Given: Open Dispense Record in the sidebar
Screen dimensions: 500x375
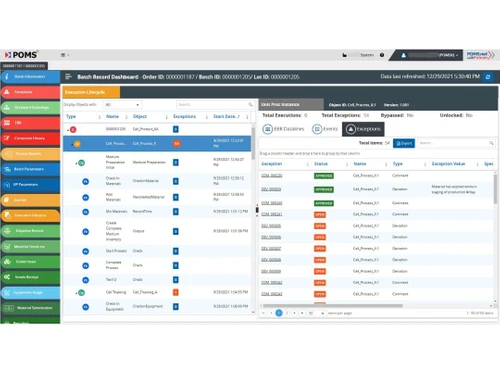Looking at the screenshot, I should 30,231.
